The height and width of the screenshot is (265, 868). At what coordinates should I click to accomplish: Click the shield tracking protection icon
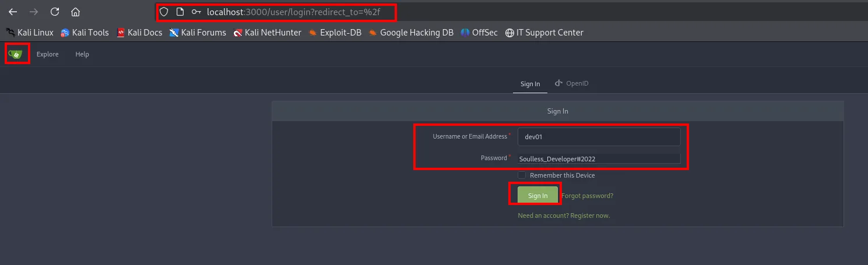pos(164,12)
